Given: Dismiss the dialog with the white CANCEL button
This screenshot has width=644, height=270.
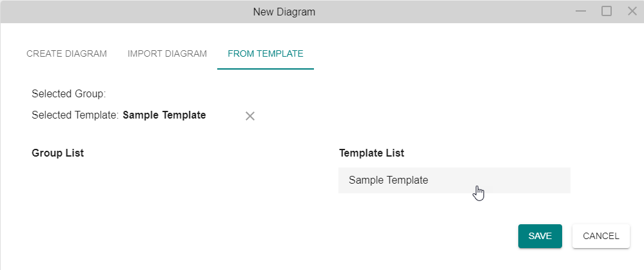Looking at the screenshot, I should (x=601, y=236).
